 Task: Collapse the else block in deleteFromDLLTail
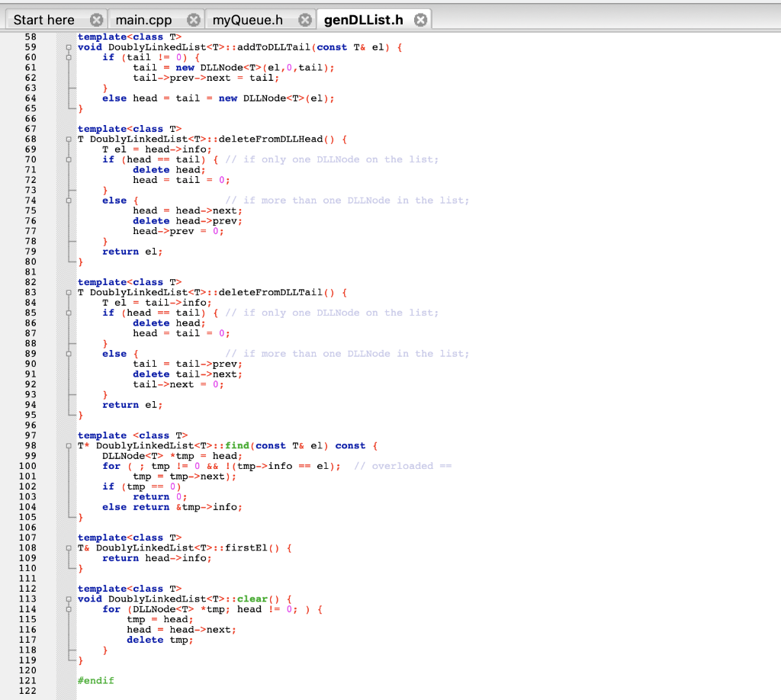69,354
